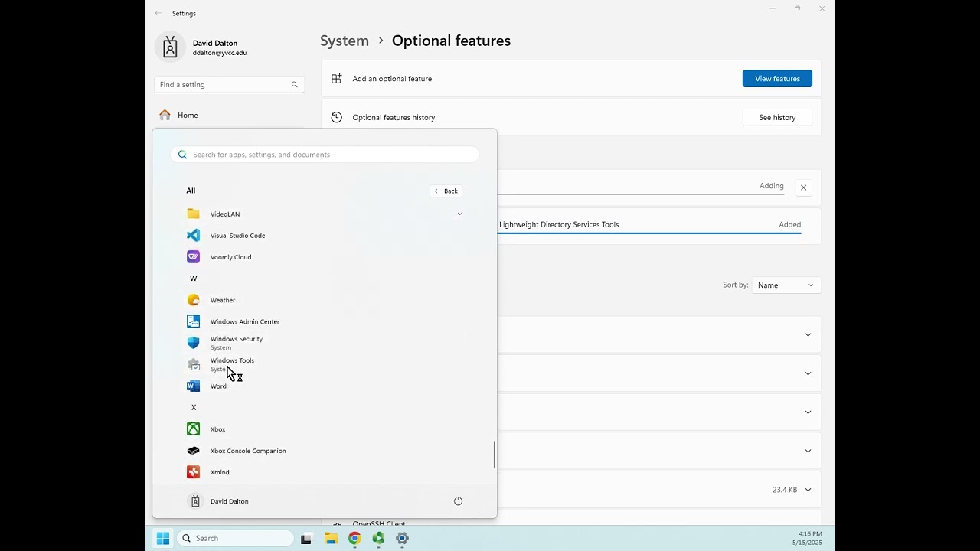The height and width of the screenshot is (551, 980).
Task: Click the Task View icon on taskbar
Action: coord(306,538)
